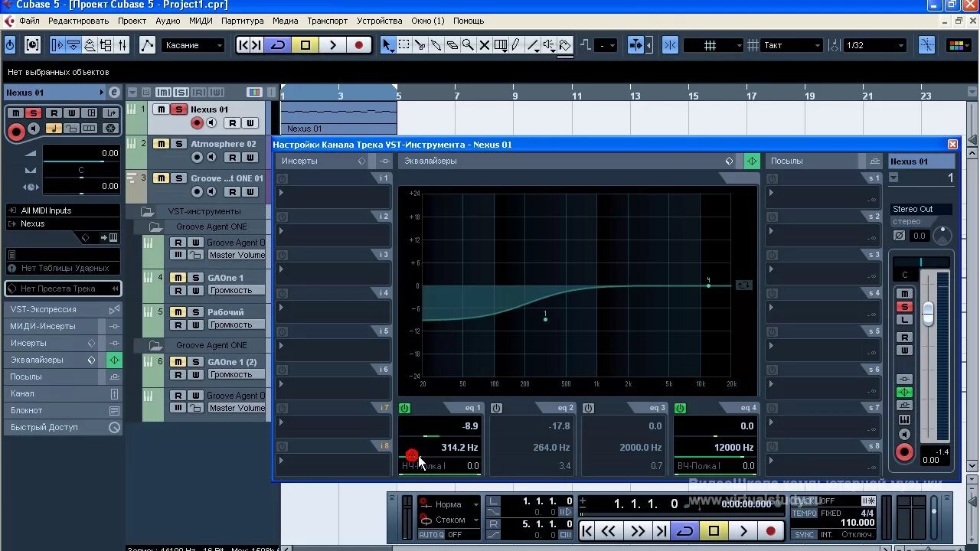
Task: Enable the eq 2 band
Action: click(496, 409)
